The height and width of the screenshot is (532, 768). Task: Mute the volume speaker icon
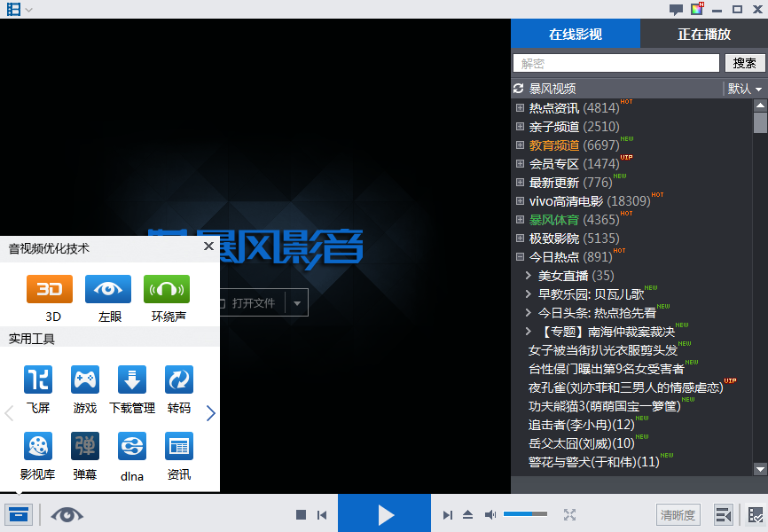coord(490,514)
